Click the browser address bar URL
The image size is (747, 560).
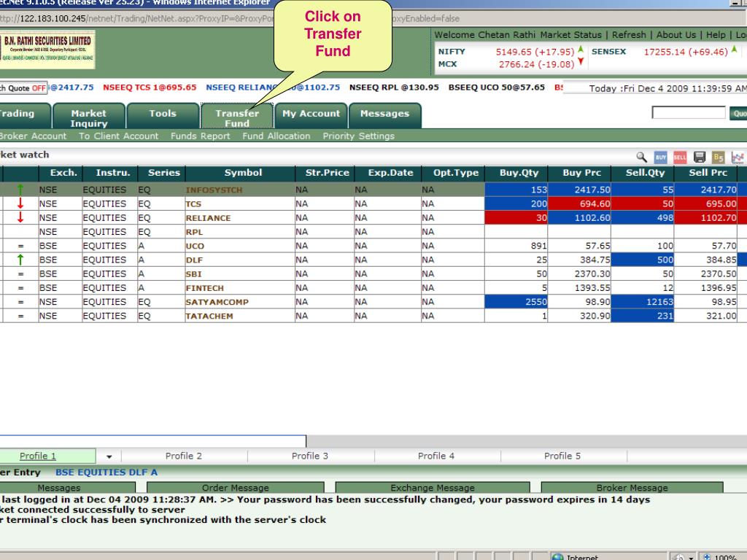230,18
